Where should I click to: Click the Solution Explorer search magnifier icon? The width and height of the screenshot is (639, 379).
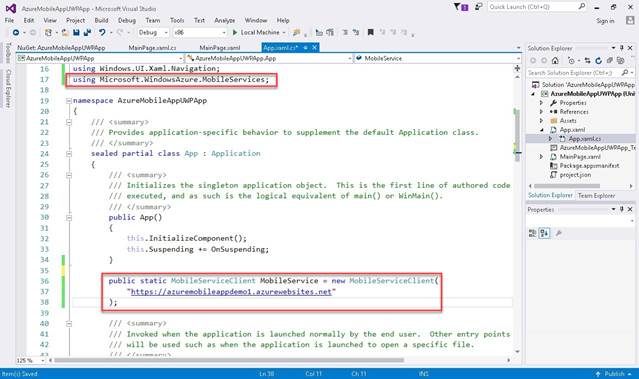point(624,73)
